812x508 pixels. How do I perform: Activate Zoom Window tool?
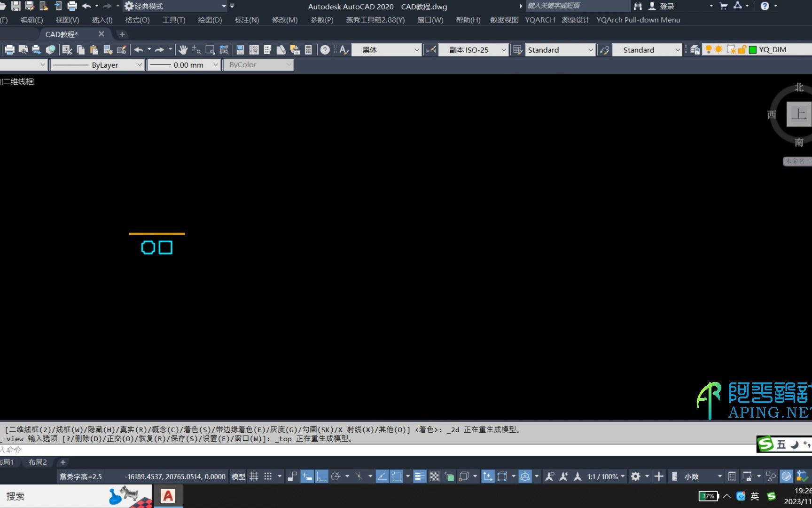(x=210, y=50)
